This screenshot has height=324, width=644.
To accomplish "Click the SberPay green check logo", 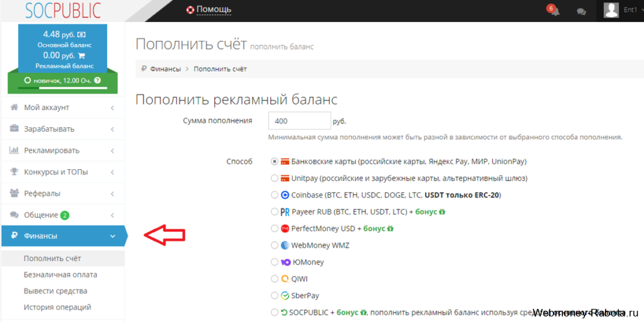I will click(285, 296).
